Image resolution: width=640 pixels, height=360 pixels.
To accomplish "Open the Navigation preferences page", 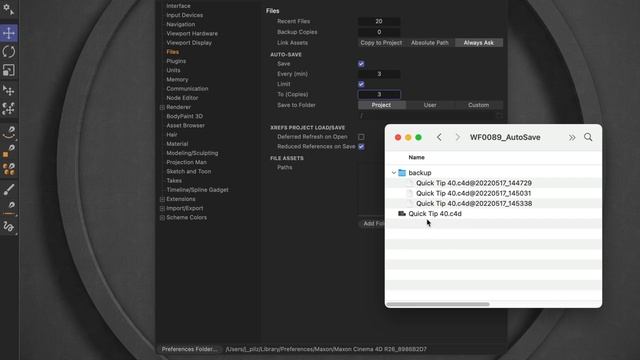I will (180, 24).
